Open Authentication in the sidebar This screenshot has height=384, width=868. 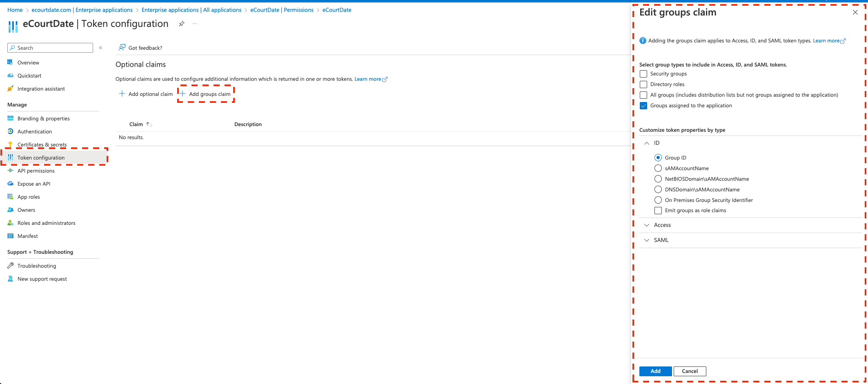[x=35, y=131]
